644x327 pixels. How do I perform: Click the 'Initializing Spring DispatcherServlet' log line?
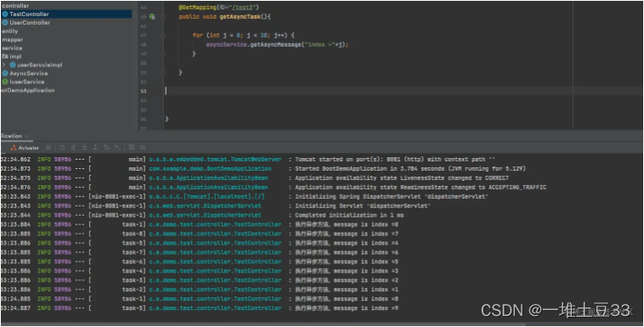(392, 197)
